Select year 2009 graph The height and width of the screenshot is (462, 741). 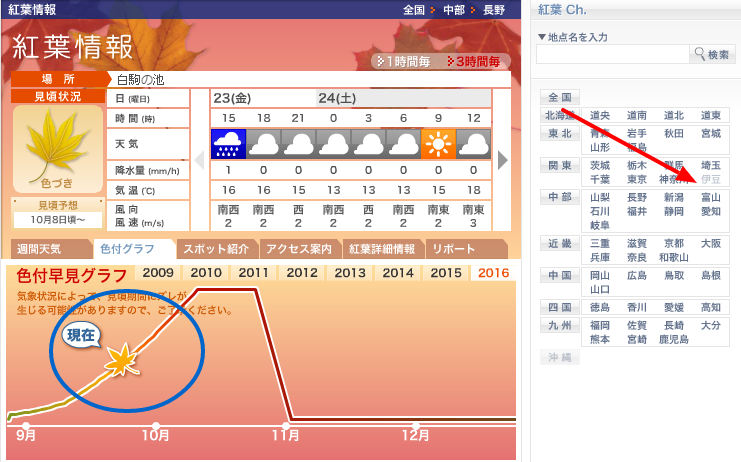[x=158, y=273]
